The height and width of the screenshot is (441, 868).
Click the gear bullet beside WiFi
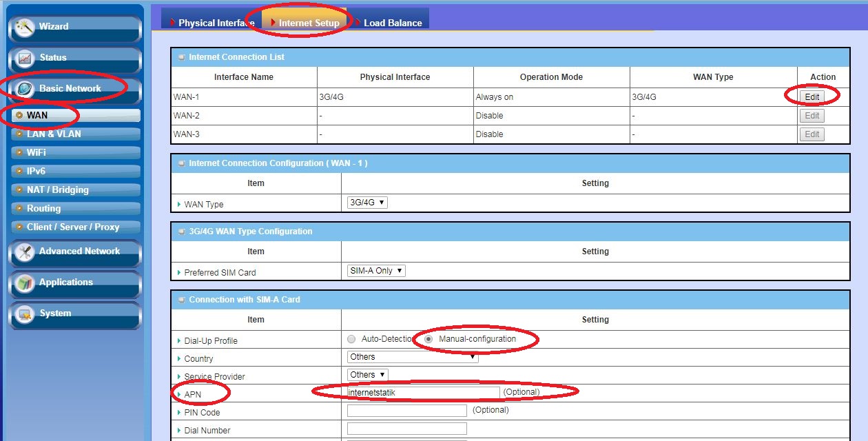tap(19, 152)
